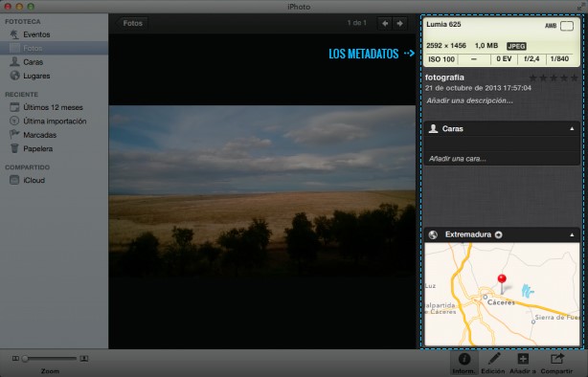588x377 pixels.
Task: Click the iCloud icon in sidebar
Action: 14,180
